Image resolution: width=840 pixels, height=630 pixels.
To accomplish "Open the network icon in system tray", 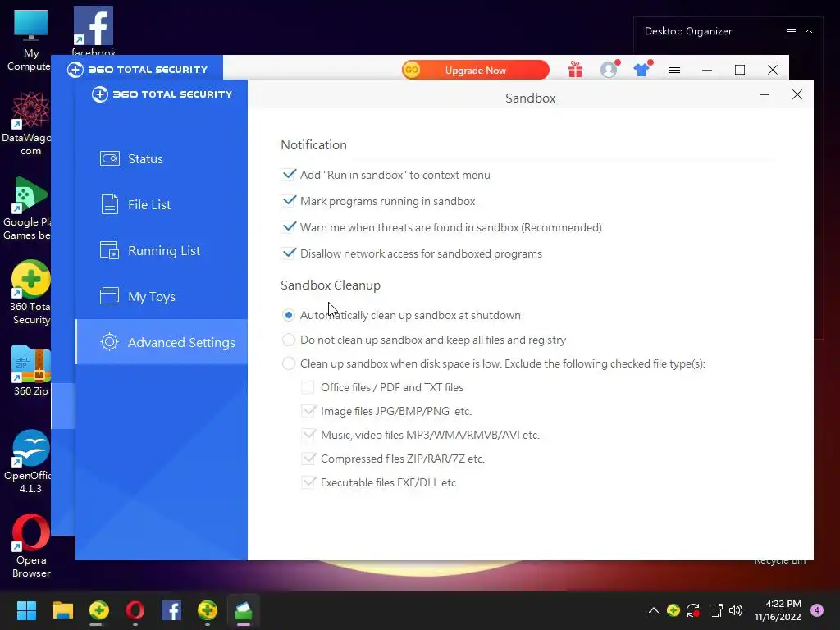I will (715, 610).
